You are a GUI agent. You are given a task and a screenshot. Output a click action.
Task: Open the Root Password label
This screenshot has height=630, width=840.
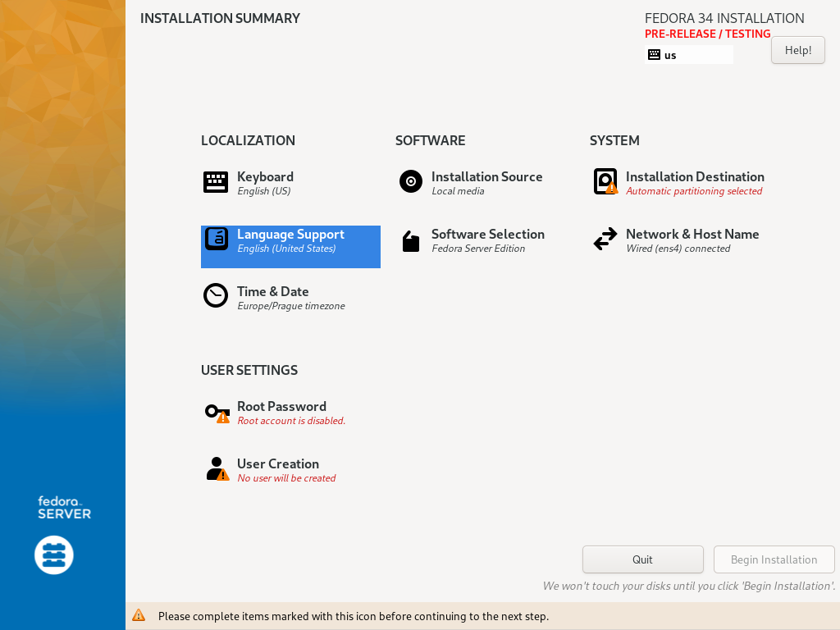point(281,407)
